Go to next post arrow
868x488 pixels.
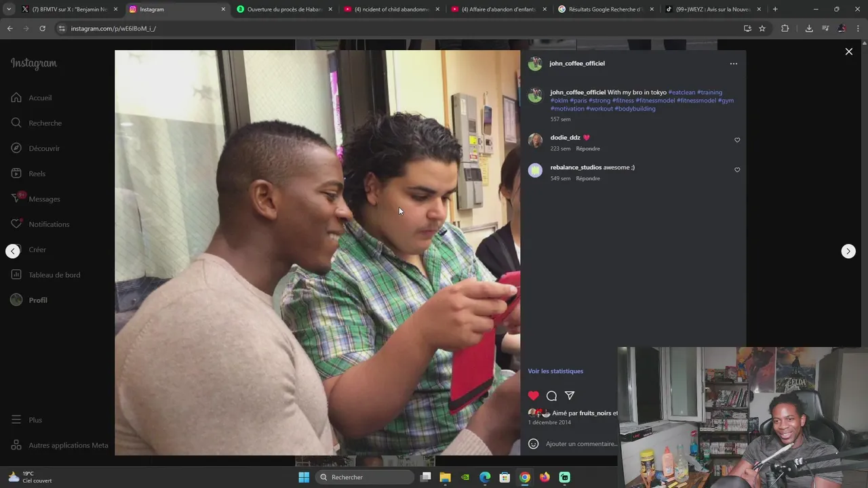click(x=848, y=251)
